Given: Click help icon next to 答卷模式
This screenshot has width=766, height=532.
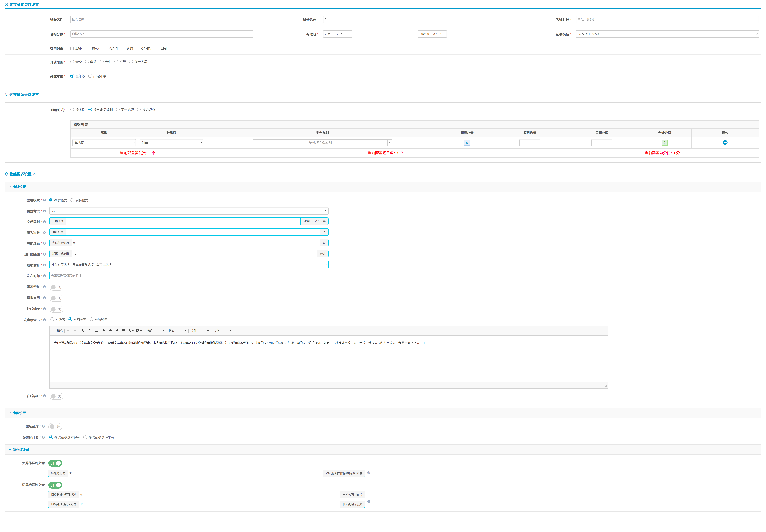Looking at the screenshot, I should [x=44, y=200].
